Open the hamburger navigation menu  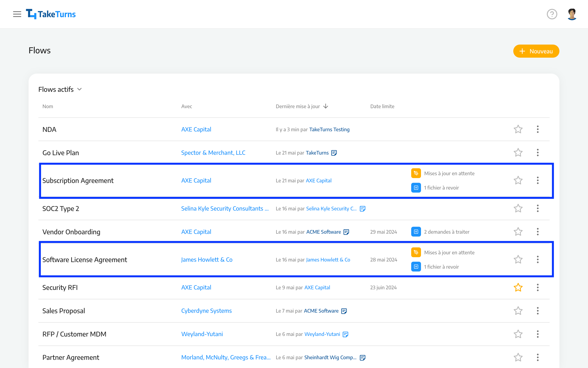(x=17, y=14)
